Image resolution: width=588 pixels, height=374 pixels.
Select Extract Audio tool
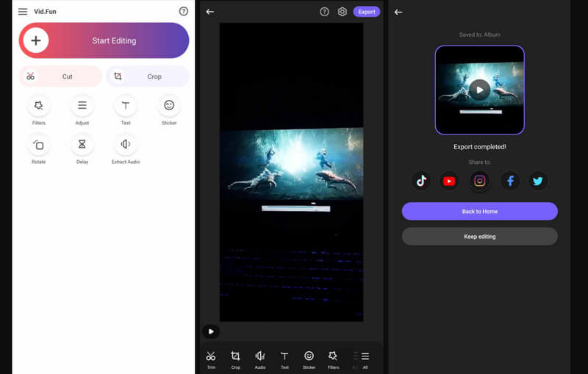[x=125, y=145]
